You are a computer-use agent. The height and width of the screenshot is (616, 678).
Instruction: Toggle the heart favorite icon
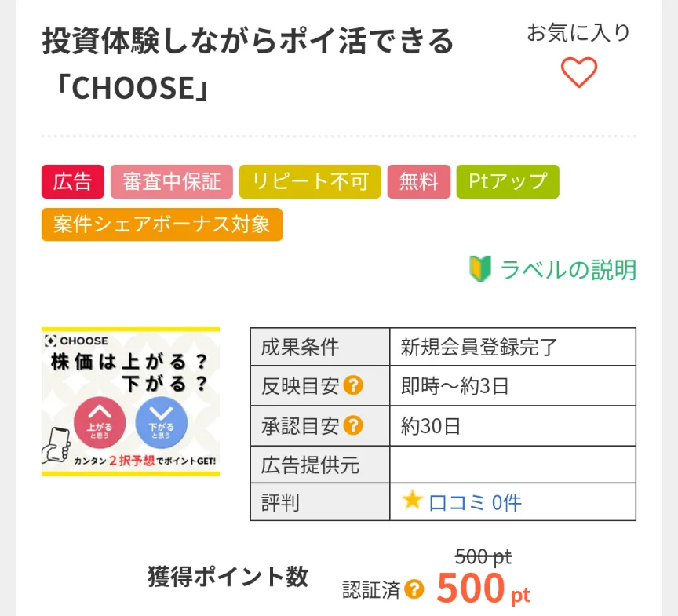[x=579, y=72]
